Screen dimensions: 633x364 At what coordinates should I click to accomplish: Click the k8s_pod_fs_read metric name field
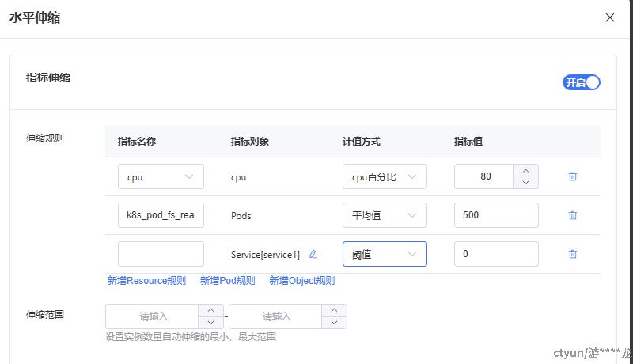(x=161, y=215)
